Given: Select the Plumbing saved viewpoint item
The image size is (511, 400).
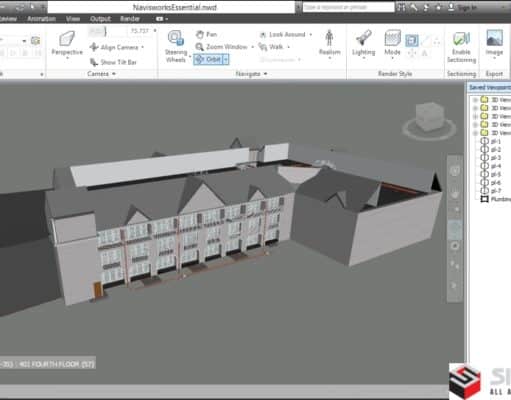Looking at the screenshot, I should click(495, 199).
